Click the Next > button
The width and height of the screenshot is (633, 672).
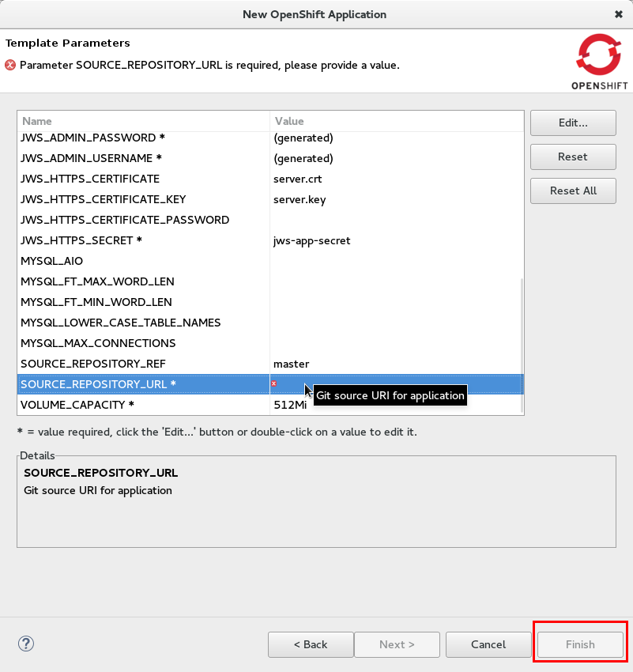(397, 644)
